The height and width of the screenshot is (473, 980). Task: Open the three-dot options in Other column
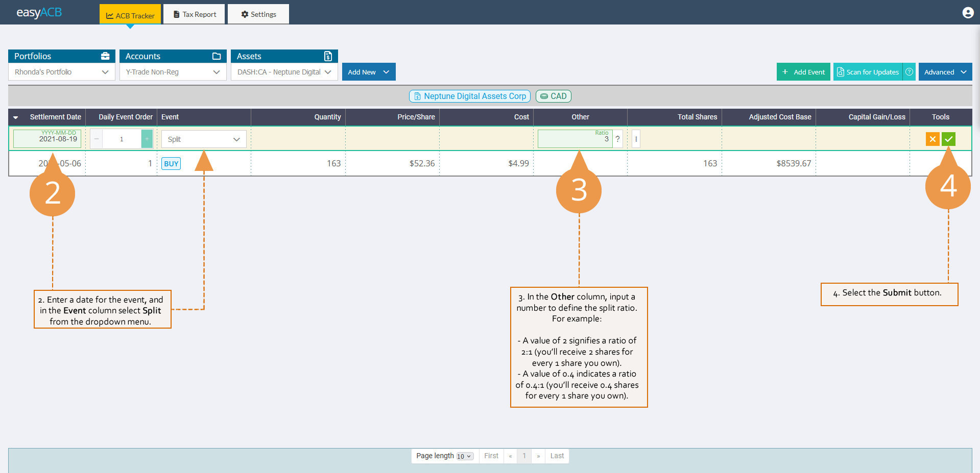pyautogui.click(x=636, y=139)
